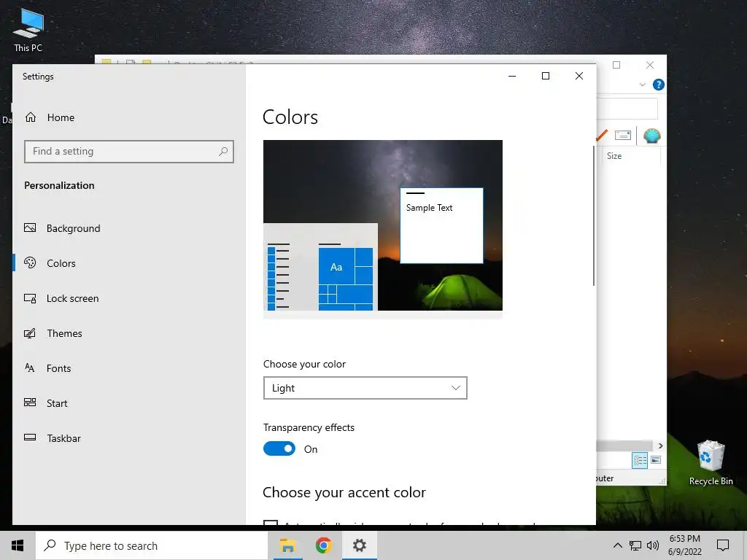Show hidden system tray icons
Viewport: 747px width, 560px height.
(x=617, y=545)
